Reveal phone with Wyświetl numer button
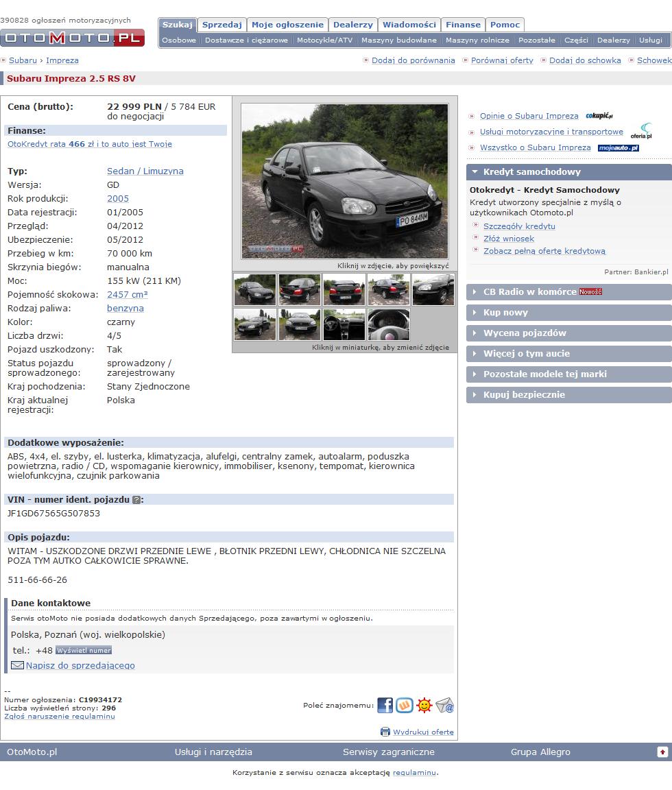Viewport: 672px width, 790px height. (x=84, y=650)
